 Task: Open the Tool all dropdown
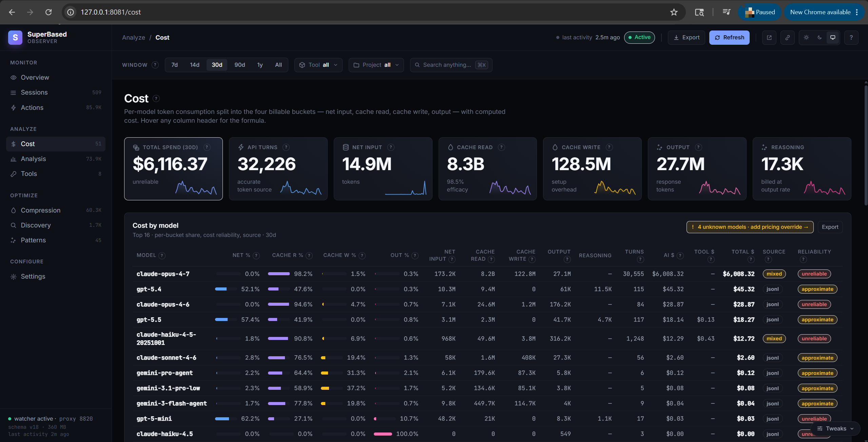click(318, 65)
